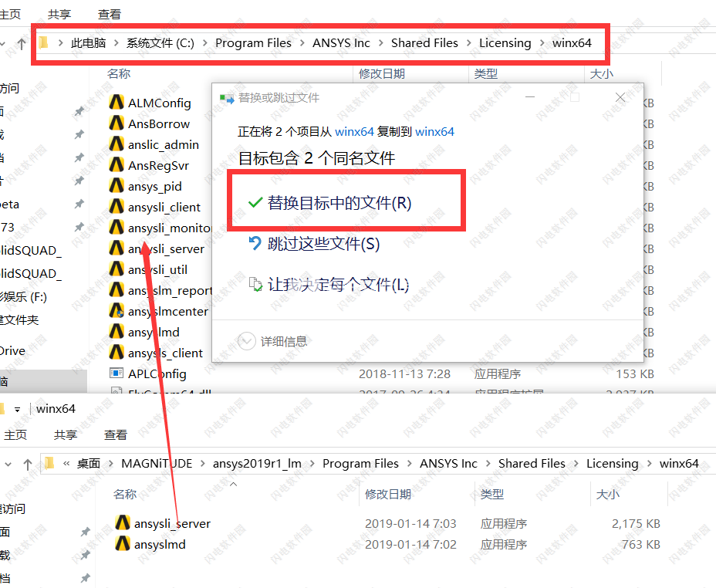The height and width of the screenshot is (588, 716).
Task: Click Program Files in upper address bar
Action: pos(253,43)
